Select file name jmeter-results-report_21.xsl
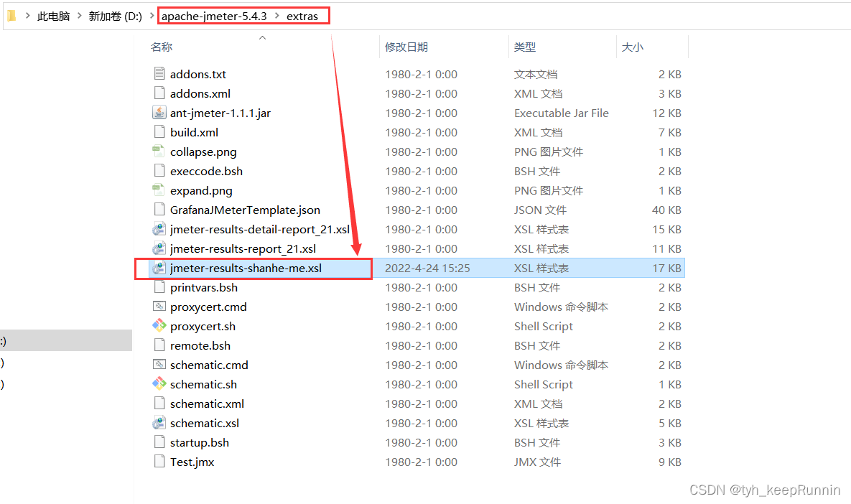 (x=243, y=249)
